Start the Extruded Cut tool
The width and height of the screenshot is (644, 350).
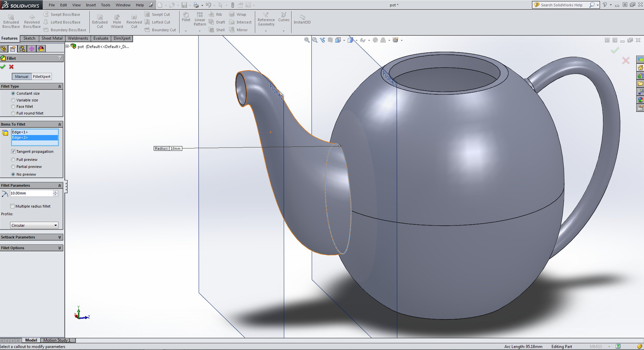click(x=100, y=21)
